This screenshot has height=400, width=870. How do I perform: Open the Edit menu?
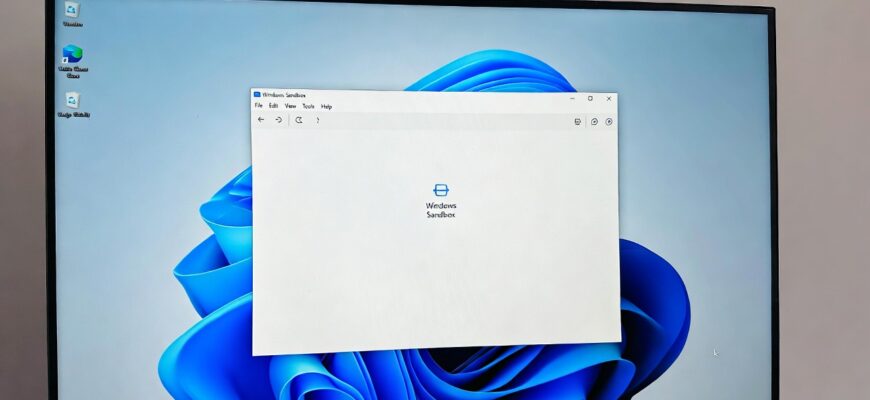pos(274,105)
